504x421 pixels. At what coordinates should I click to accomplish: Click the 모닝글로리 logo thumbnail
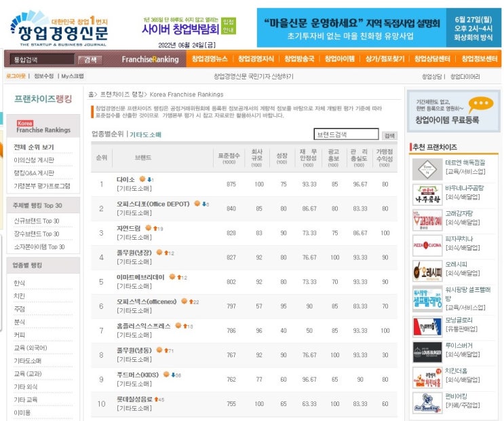pyautogui.click(x=427, y=327)
